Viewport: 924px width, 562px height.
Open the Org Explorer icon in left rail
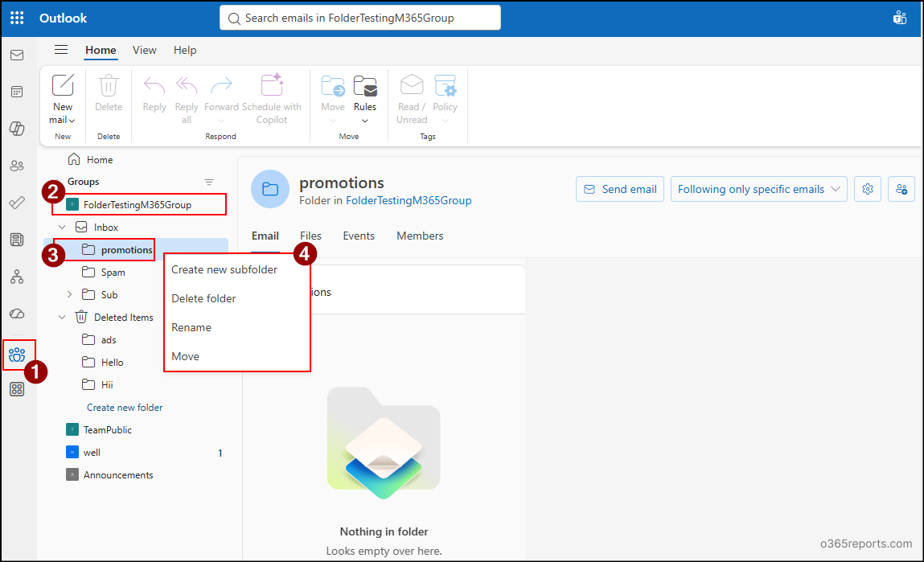[17, 277]
